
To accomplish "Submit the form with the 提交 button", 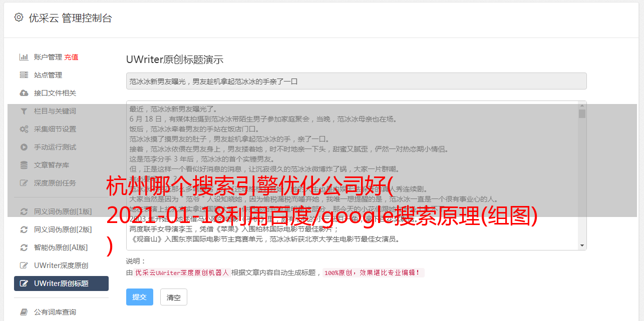I will pyautogui.click(x=139, y=297).
